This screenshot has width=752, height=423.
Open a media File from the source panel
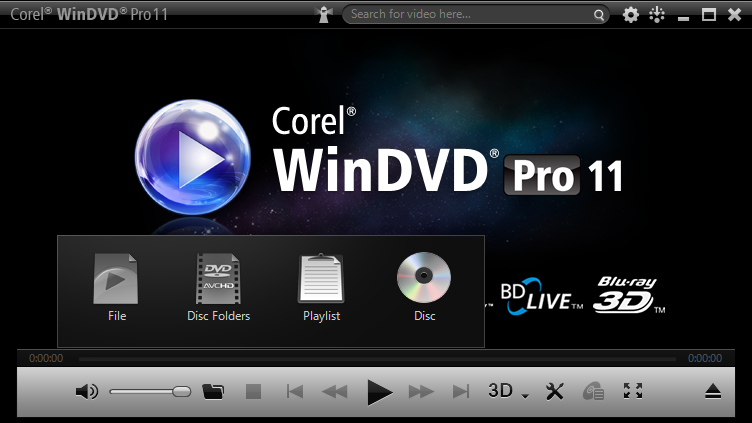tap(116, 287)
